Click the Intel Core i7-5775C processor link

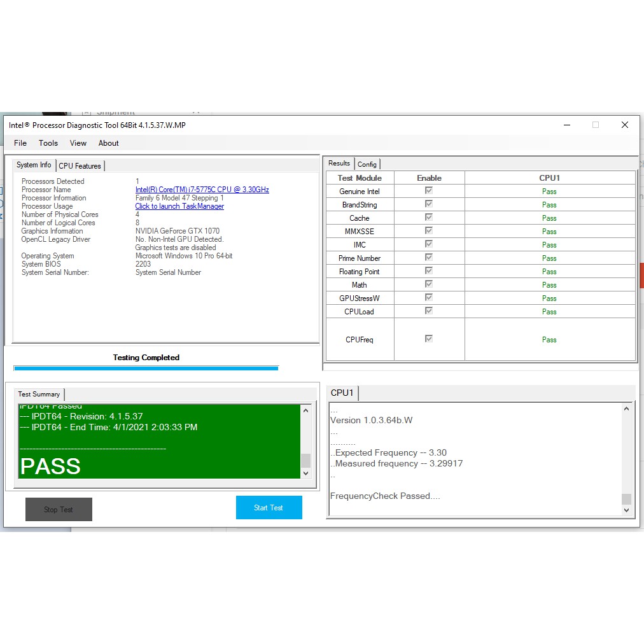[x=202, y=190]
